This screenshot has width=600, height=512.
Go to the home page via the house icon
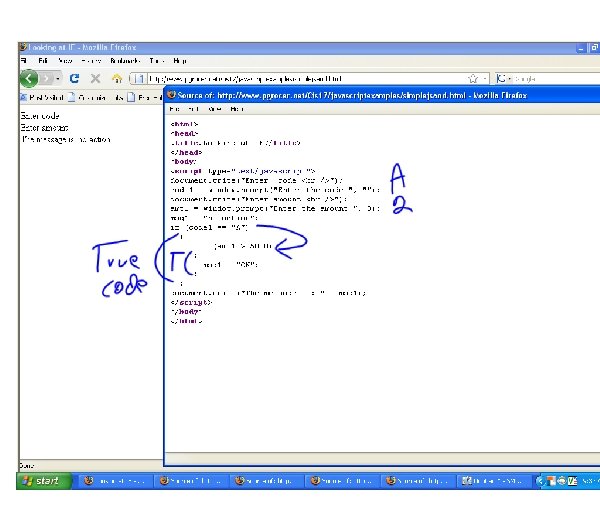pos(117,78)
